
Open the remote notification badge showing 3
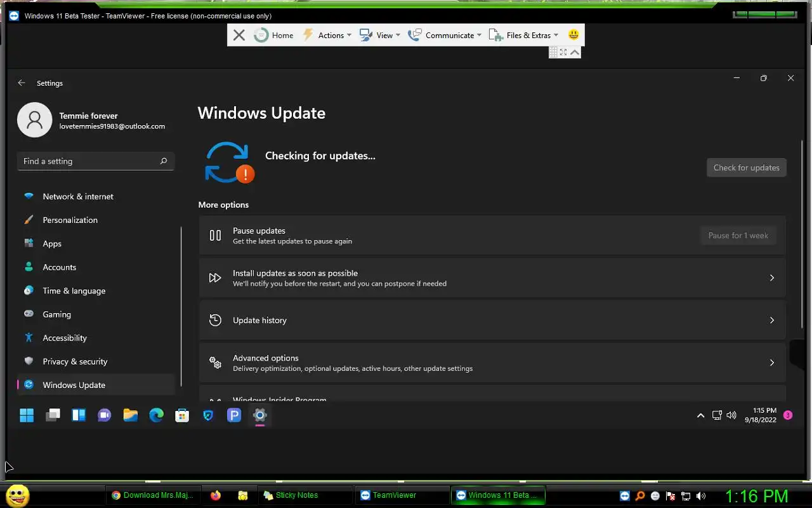pyautogui.click(x=788, y=415)
